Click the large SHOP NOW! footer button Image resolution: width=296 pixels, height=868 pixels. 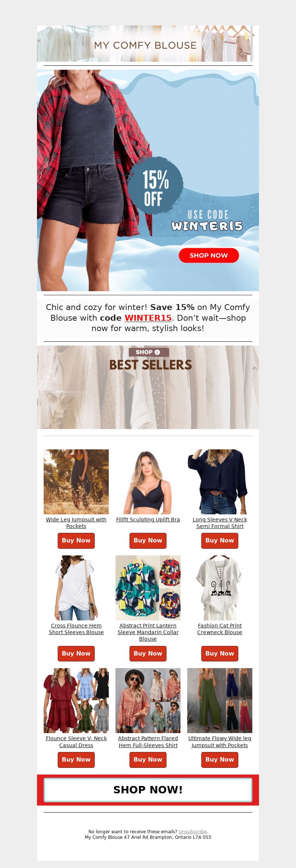[148, 790]
